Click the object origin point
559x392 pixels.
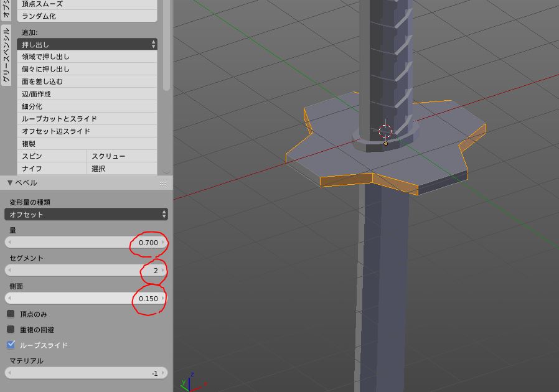pyautogui.click(x=385, y=143)
